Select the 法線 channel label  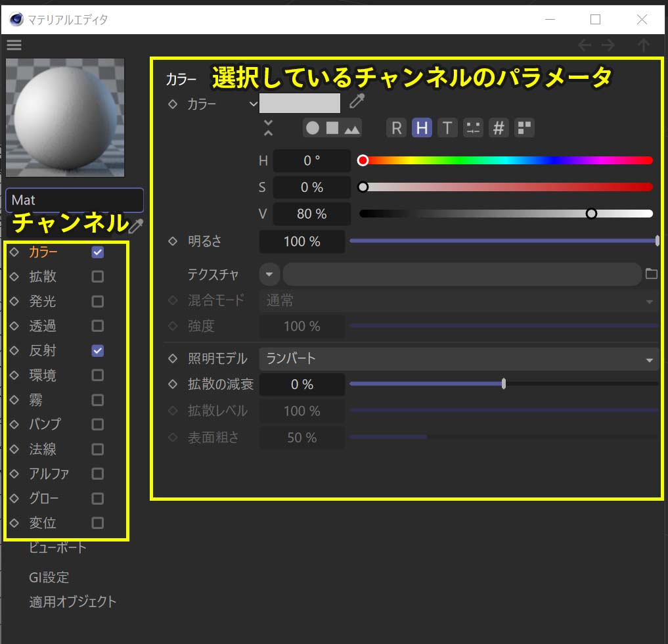[x=43, y=449]
